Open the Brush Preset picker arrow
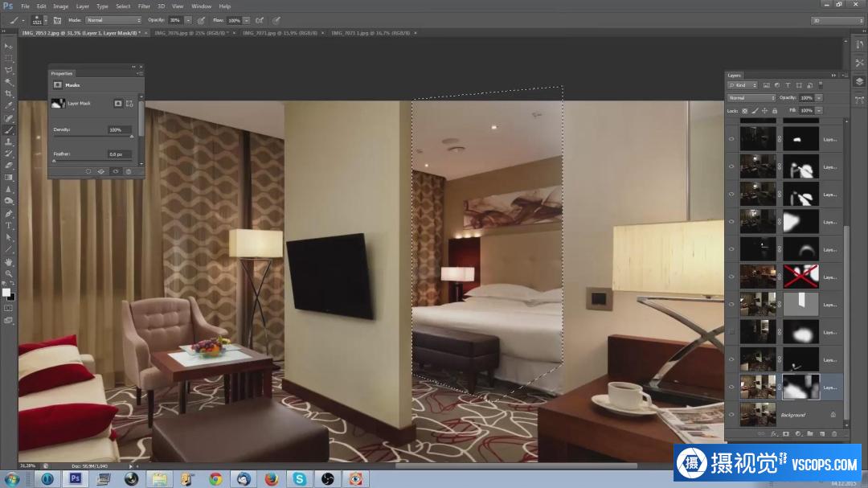The image size is (868, 488). click(45, 20)
